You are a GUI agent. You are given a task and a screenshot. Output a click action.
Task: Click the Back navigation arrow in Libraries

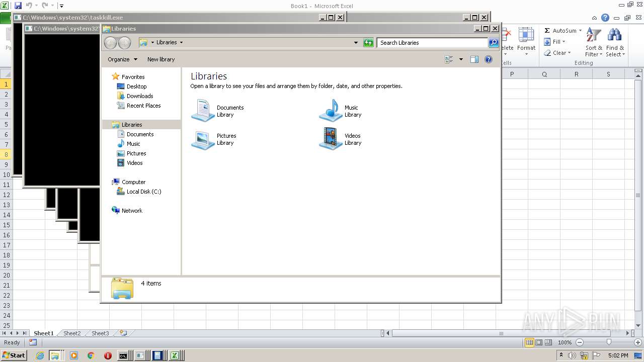(111, 43)
